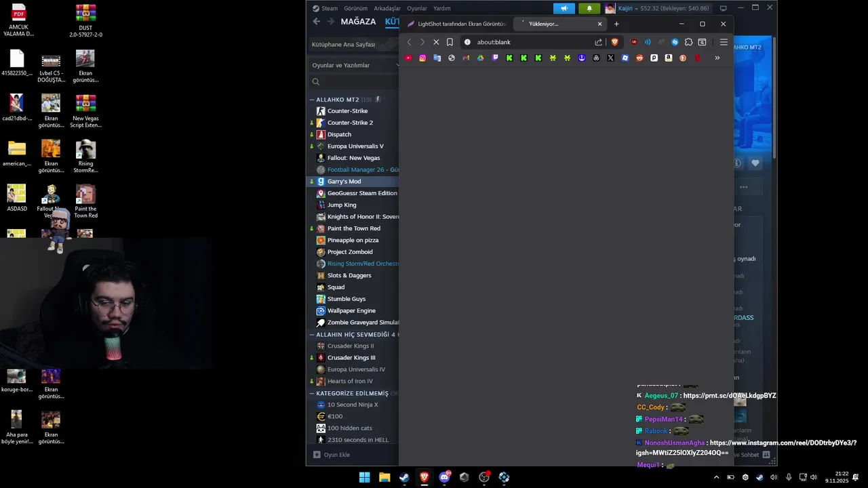This screenshot has width=868, height=488.
Task: Stop loading the page in Brave
Action: point(436,42)
